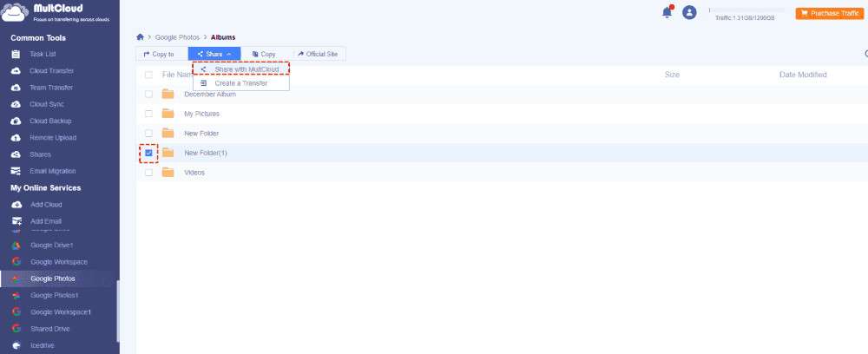Sort by Date Modified column header
This screenshot has width=868, height=354.
coord(803,75)
